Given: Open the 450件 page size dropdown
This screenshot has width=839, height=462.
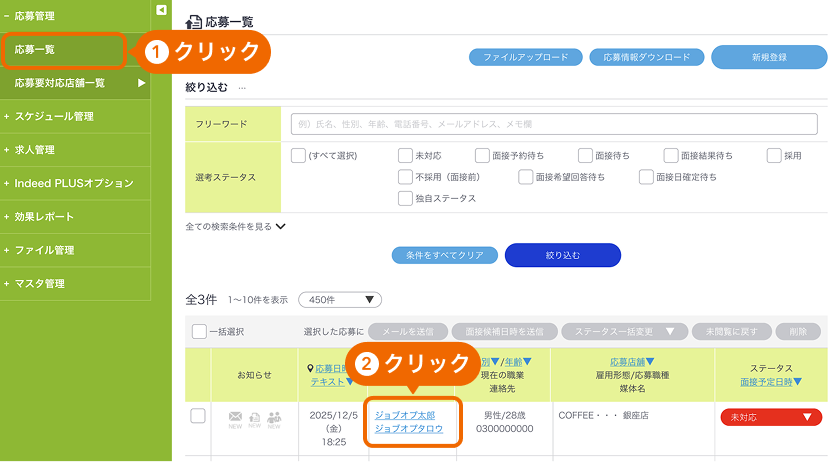Looking at the screenshot, I should (x=340, y=300).
